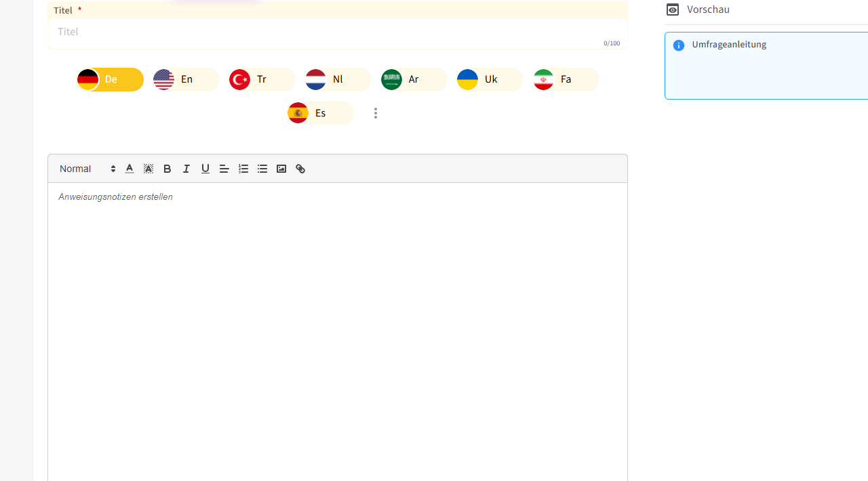This screenshot has width=868, height=481.
Task: Select the Arabic Ar language tab
Action: point(414,79)
